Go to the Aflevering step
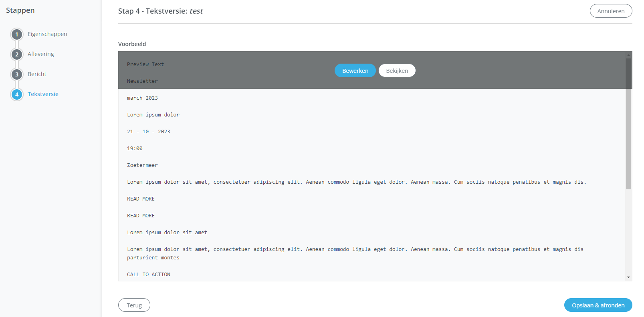This screenshot has width=644, height=317. coord(40,54)
